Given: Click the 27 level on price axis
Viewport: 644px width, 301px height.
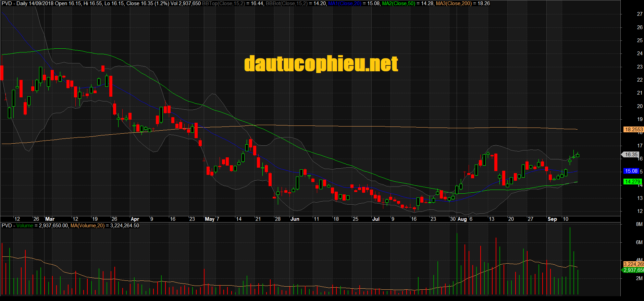Looking at the screenshot, I should [x=640, y=14].
